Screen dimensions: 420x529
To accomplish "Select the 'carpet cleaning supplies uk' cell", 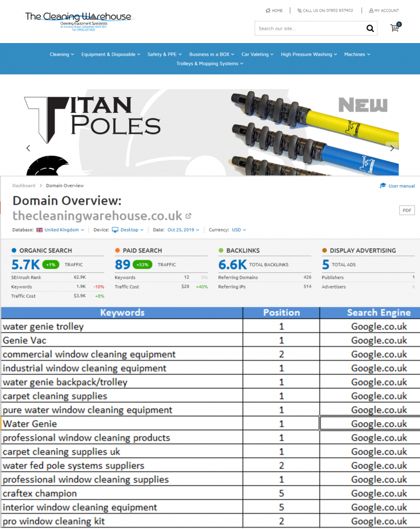I will [x=122, y=452].
